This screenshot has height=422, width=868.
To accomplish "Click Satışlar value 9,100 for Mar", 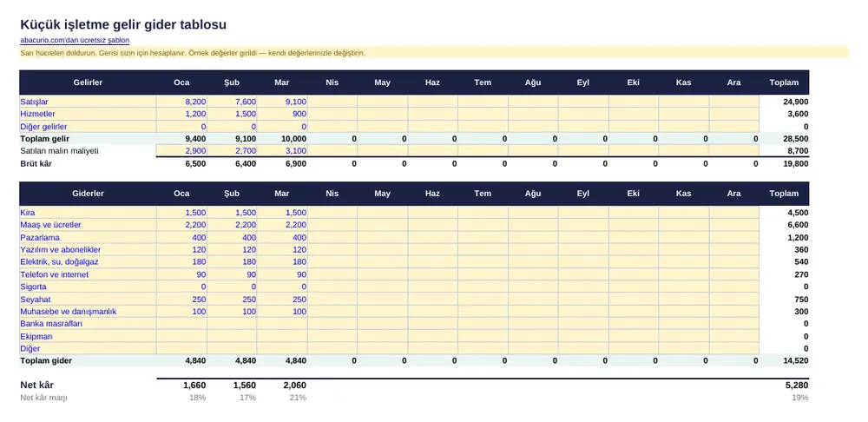I will click(296, 102).
